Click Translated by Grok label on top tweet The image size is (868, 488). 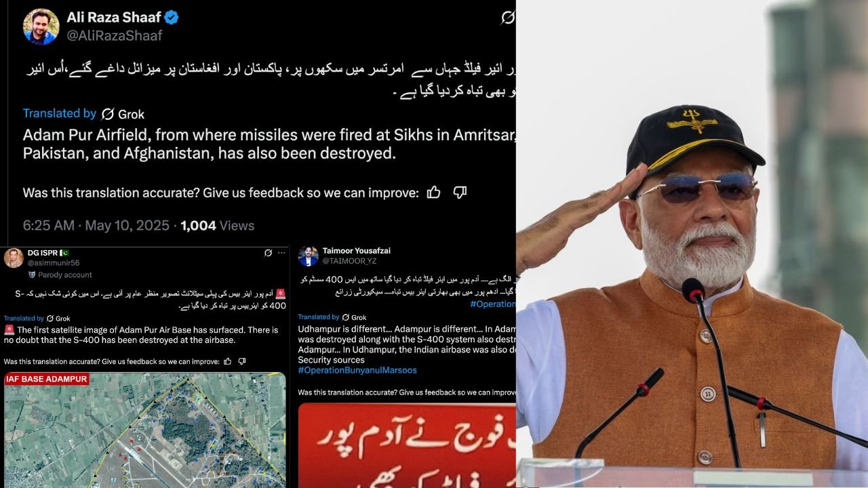83,114
